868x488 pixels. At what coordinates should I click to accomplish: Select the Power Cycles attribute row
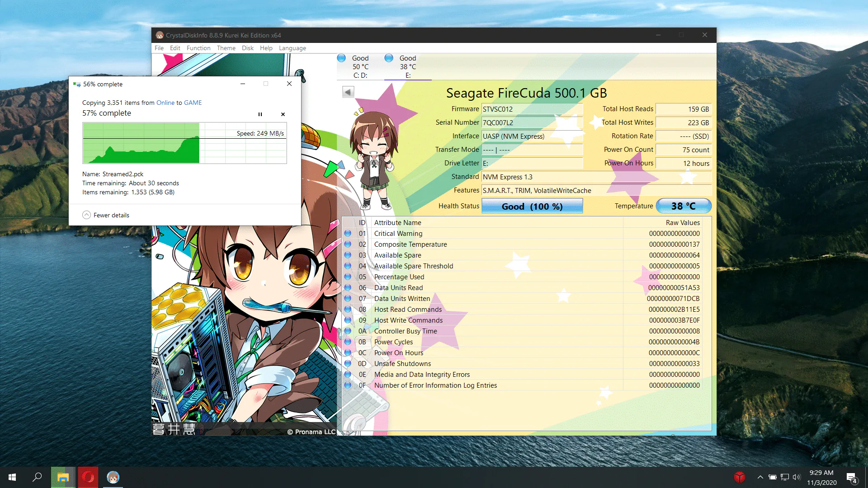[522, 342]
